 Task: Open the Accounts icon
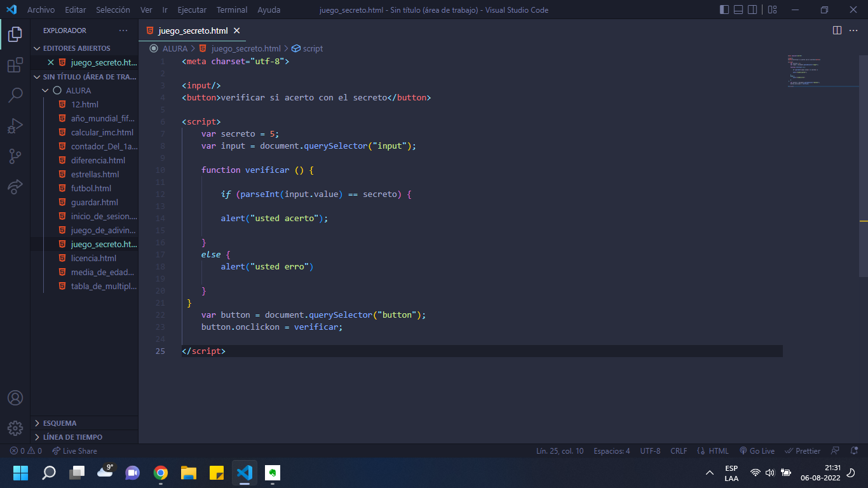point(15,398)
